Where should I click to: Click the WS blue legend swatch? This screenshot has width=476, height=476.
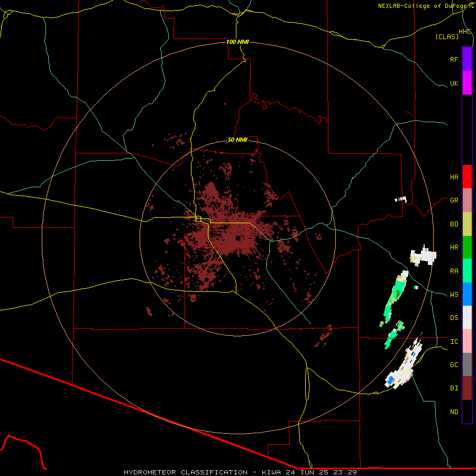(467, 294)
